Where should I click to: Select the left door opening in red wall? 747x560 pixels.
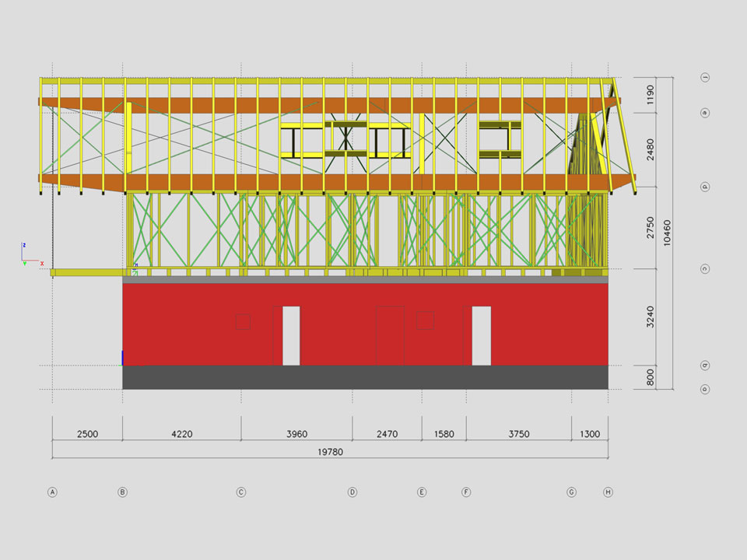[291, 336]
